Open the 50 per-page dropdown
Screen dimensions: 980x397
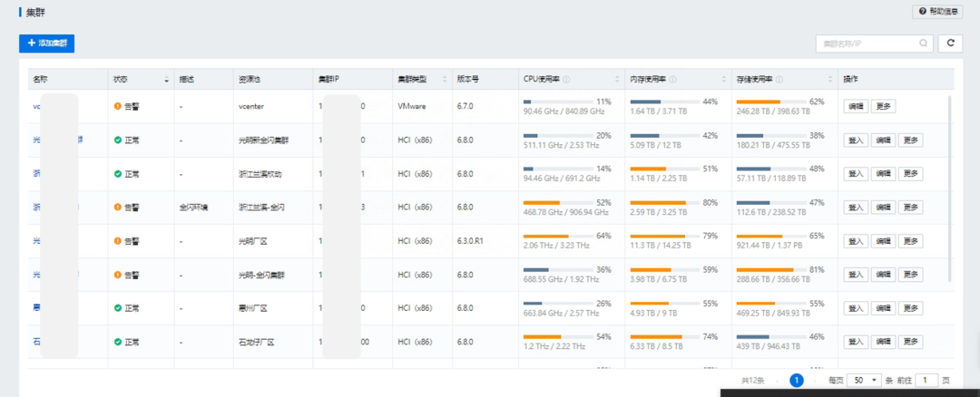865,381
